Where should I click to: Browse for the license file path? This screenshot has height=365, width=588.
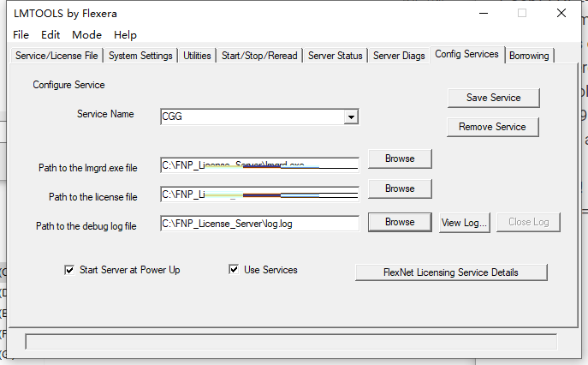(x=400, y=188)
